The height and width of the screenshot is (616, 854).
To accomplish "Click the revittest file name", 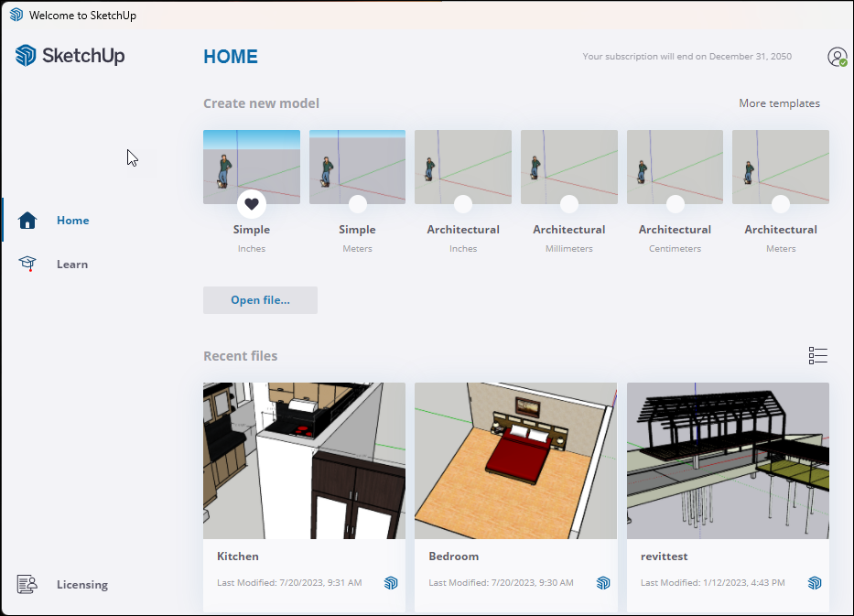I will click(x=664, y=557).
